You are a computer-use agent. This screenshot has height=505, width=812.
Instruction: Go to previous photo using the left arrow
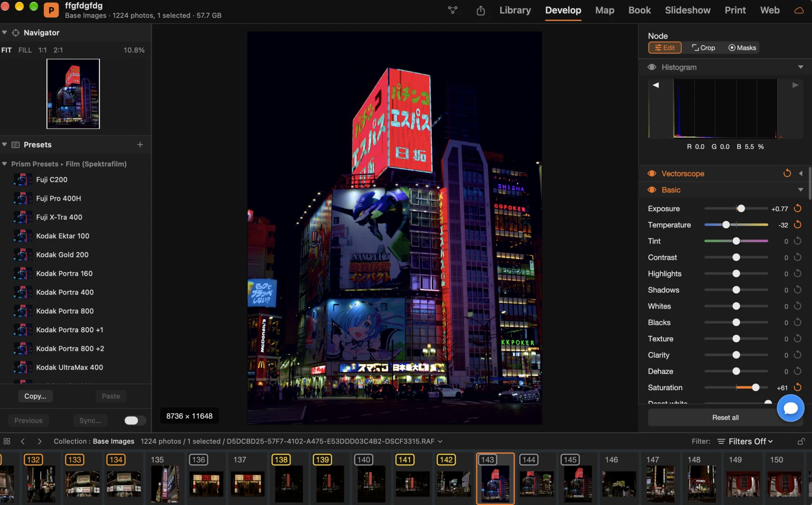23,441
